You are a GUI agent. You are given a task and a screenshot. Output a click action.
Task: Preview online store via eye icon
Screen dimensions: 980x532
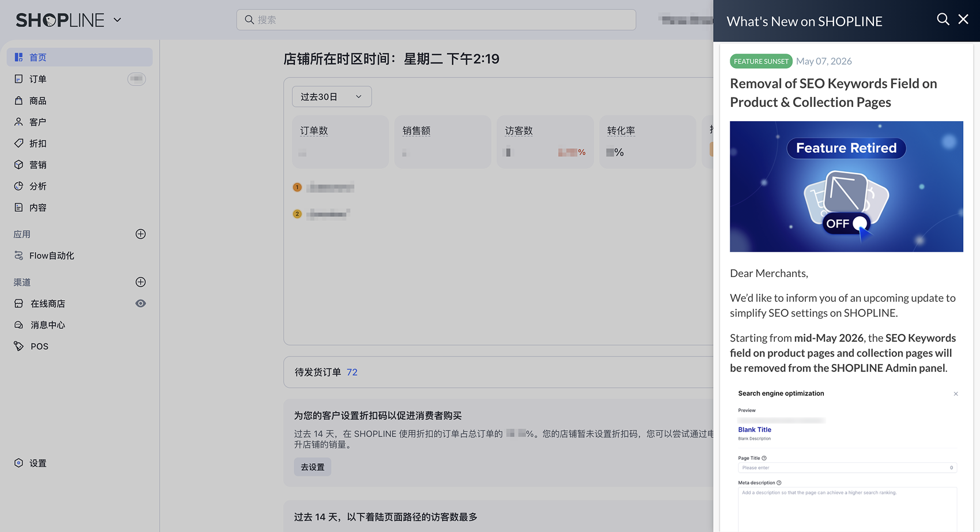(x=141, y=304)
